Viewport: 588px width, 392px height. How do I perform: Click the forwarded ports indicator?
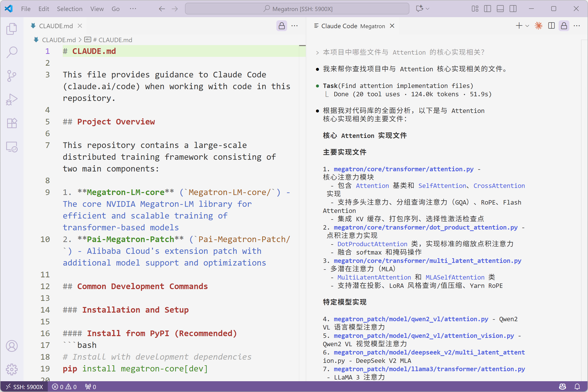click(90, 387)
